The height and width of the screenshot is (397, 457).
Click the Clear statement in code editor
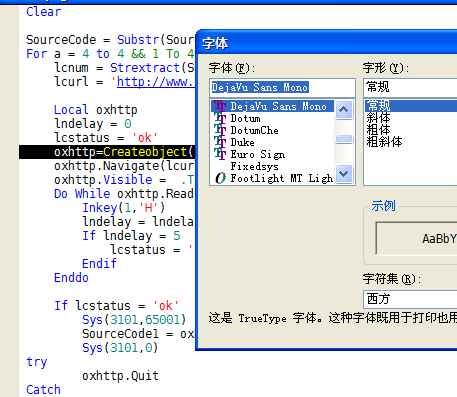43,12
